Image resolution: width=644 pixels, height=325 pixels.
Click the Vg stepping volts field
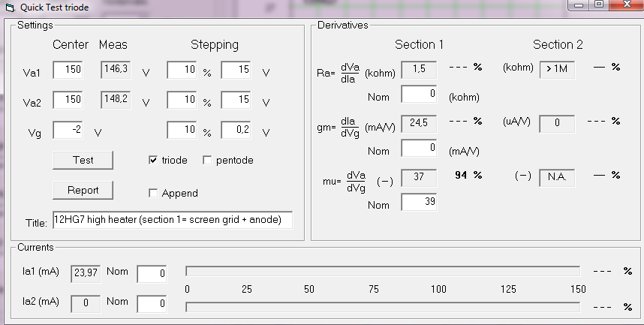236,131
